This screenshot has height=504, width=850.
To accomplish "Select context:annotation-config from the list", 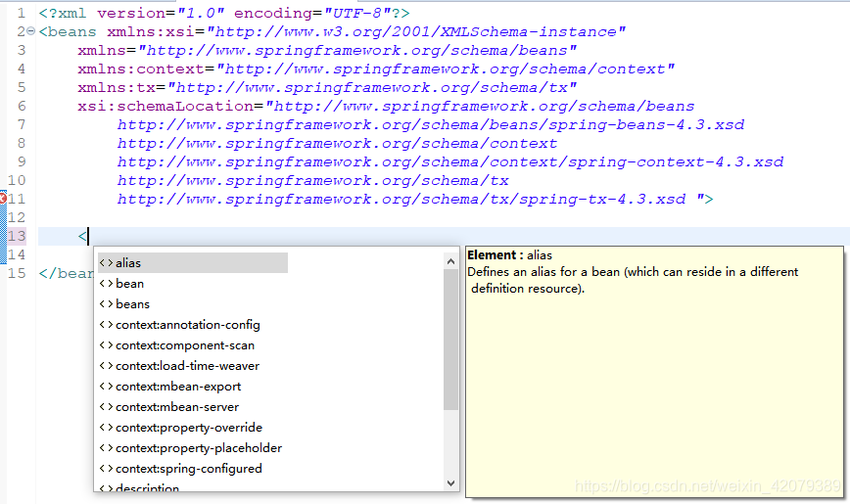I will tap(188, 325).
